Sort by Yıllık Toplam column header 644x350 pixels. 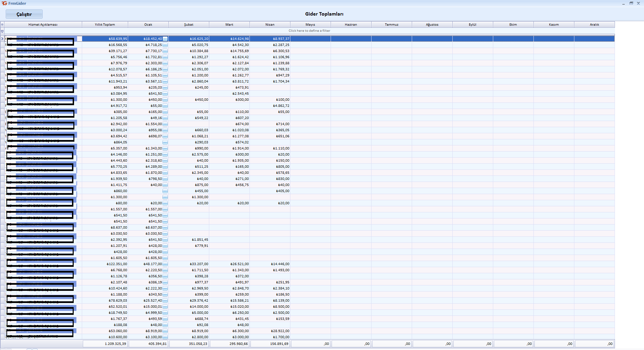click(105, 24)
